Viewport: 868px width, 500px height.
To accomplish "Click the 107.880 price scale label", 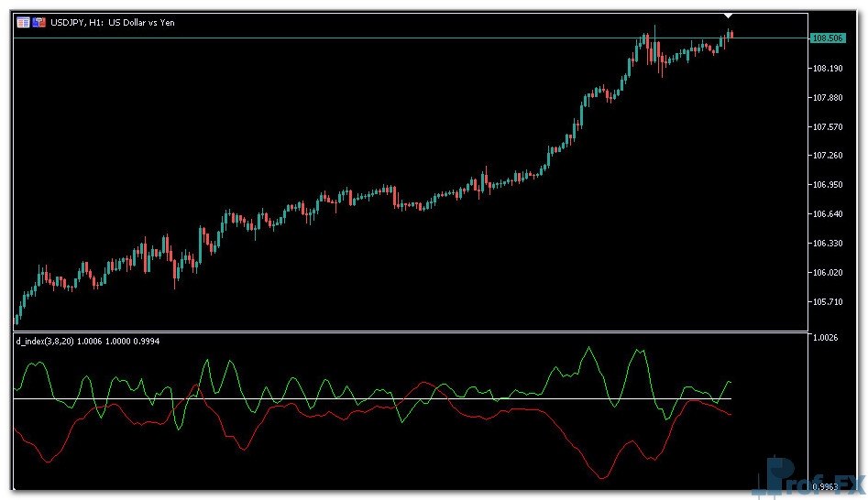I will [x=827, y=97].
